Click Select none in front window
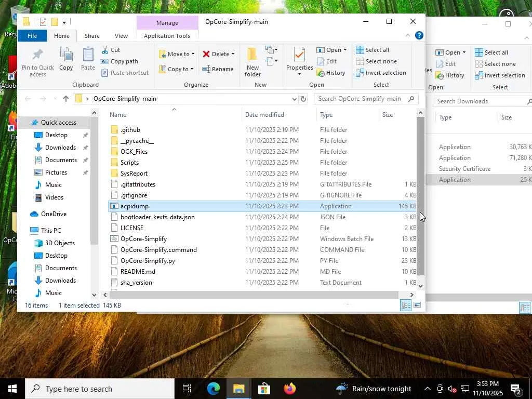This screenshot has height=399, width=532. point(376,61)
